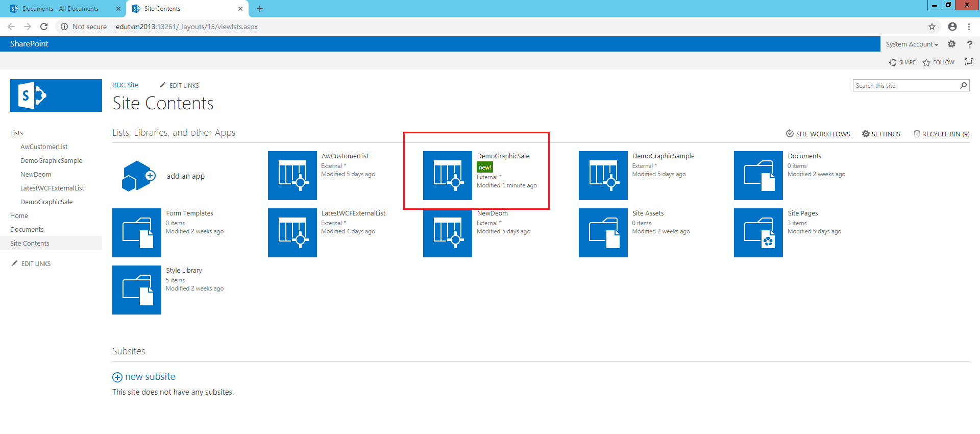Select Lists in the left navigation

coord(16,133)
